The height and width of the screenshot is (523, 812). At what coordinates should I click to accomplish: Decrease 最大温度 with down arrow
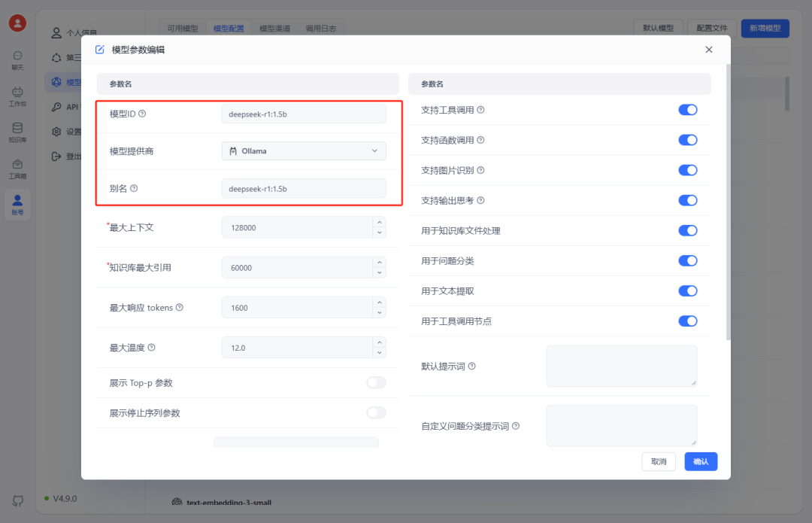[380, 353]
